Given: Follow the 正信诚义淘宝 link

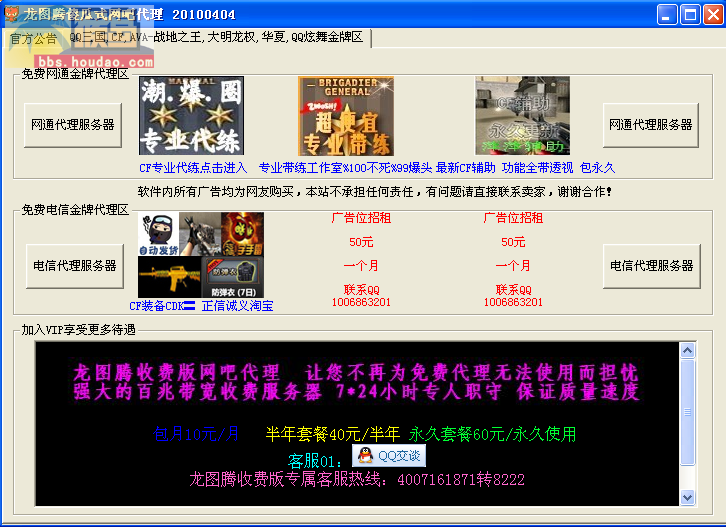Looking at the screenshot, I should (x=238, y=306).
